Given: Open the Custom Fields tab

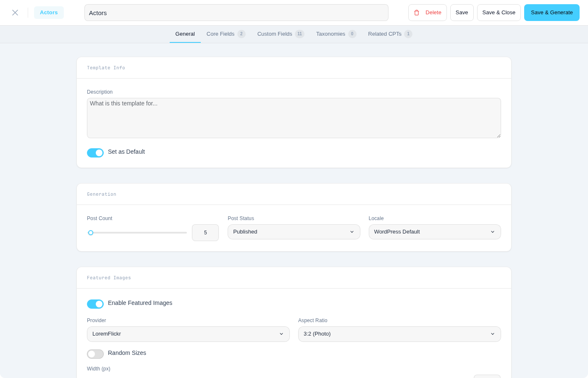Looking at the screenshot, I should click(276, 34).
